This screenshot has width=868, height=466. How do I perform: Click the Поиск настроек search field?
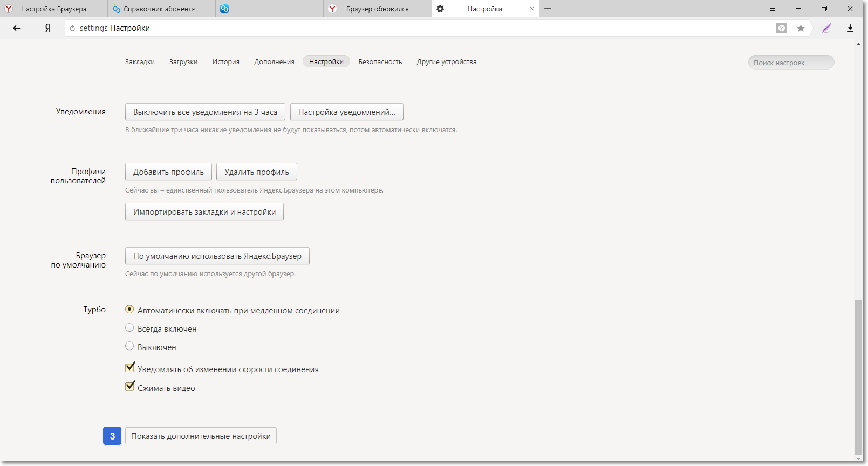tap(791, 63)
